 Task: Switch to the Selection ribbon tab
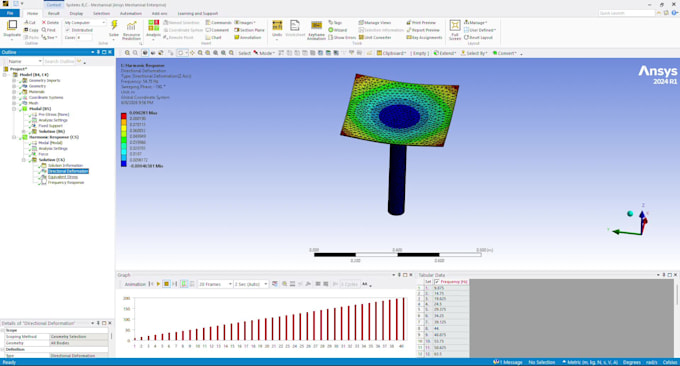pyautogui.click(x=101, y=13)
